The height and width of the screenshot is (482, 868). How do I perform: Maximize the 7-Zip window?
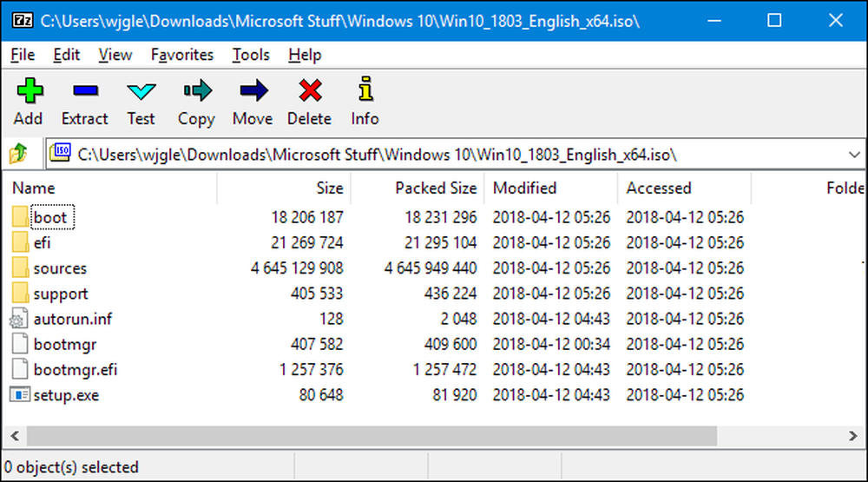pyautogui.click(x=774, y=21)
